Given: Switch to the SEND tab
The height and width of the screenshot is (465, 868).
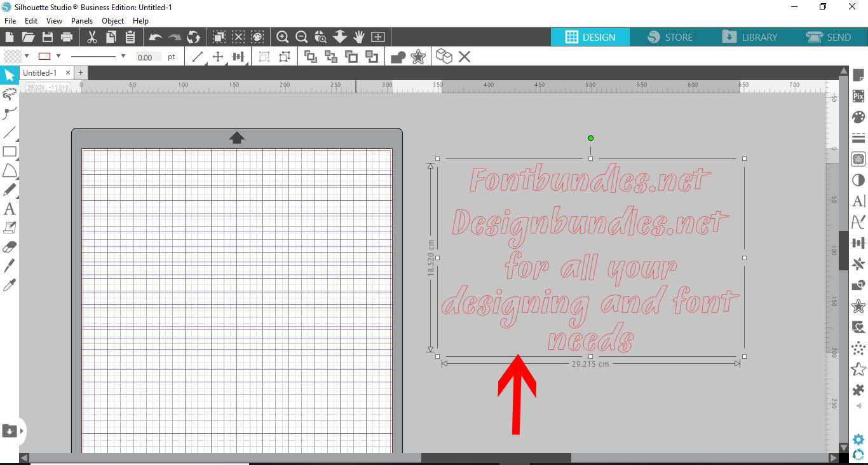Looking at the screenshot, I should [x=829, y=37].
